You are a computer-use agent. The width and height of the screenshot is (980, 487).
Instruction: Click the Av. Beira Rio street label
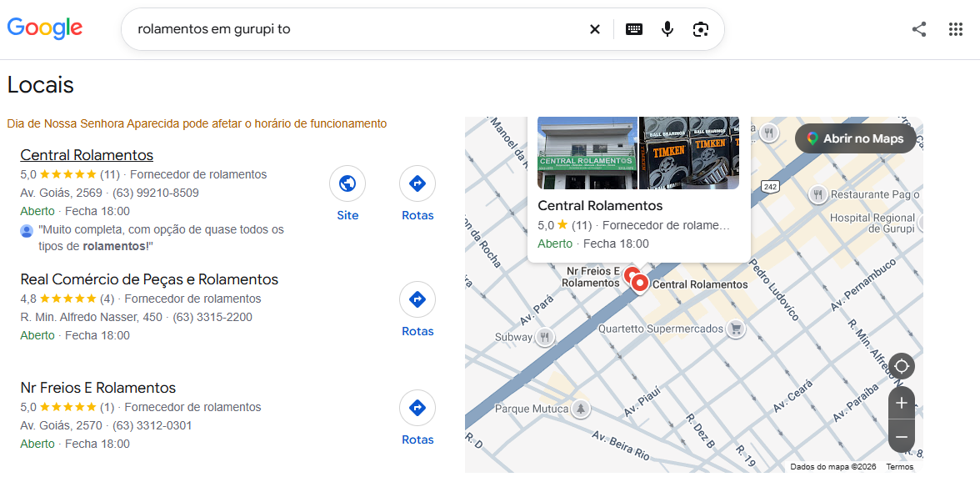[x=621, y=446]
